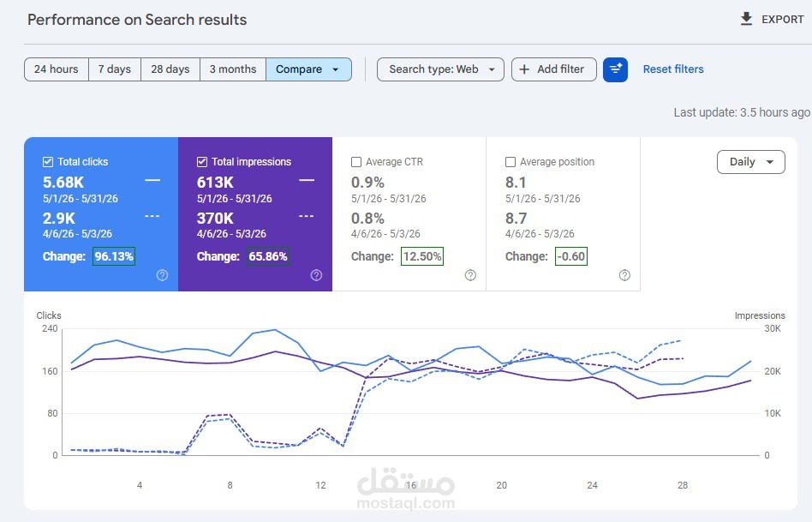Open the Compare dropdown arrow
Image resolution: width=812 pixels, height=522 pixels.
[336, 69]
